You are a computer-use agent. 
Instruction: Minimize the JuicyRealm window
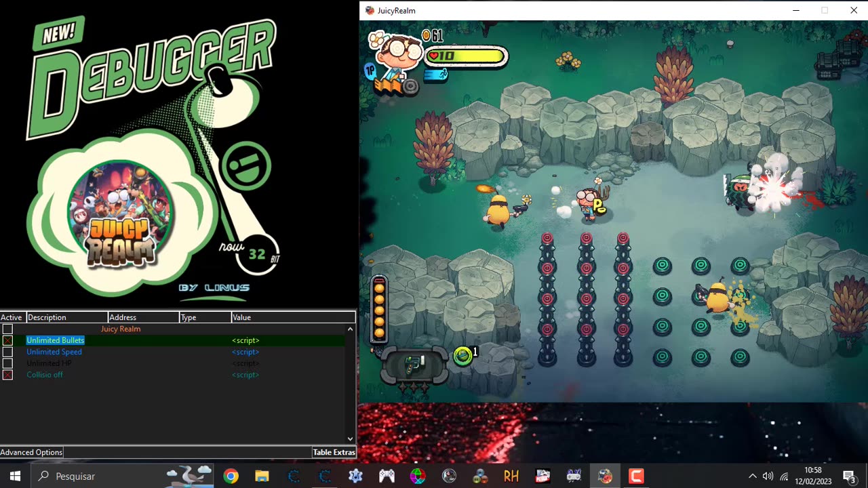[796, 10]
